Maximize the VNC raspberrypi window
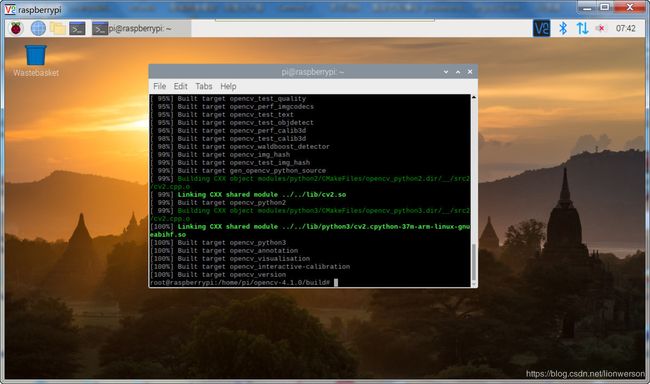The width and height of the screenshot is (650, 384). pyautogui.click(x=605, y=7)
